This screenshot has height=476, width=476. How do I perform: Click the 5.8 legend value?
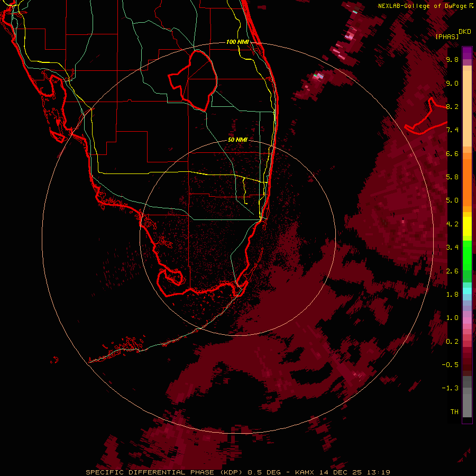pos(452,177)
